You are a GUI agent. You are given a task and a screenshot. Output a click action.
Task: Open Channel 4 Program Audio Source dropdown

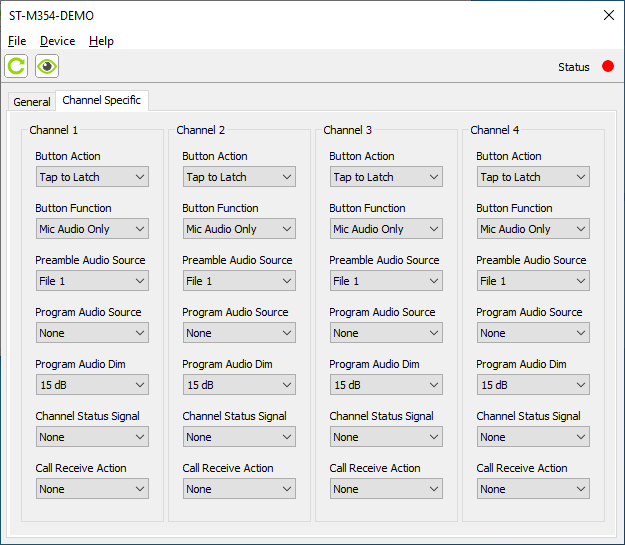click(533, 333)
